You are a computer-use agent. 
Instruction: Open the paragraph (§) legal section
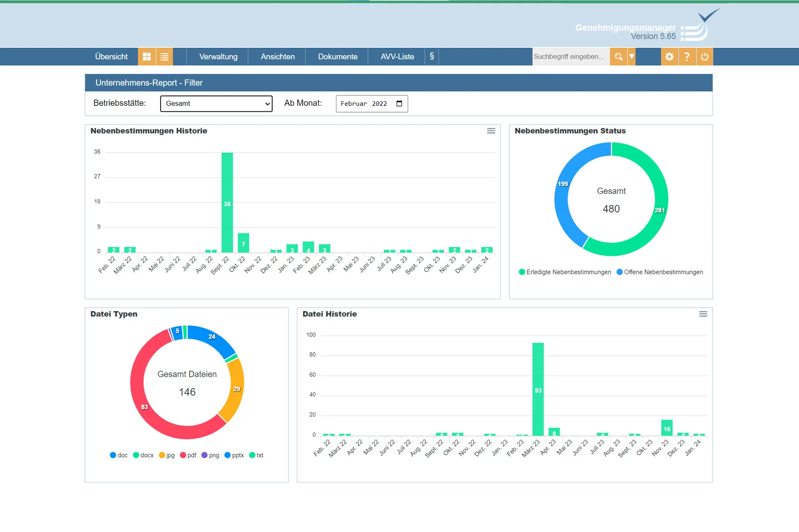pos(431,57)
